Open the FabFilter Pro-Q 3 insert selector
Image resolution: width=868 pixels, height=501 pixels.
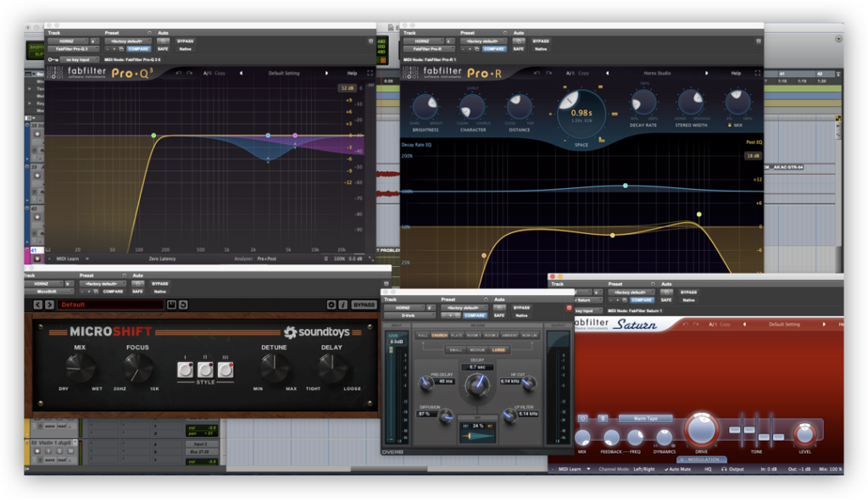(x=72, y=48)
